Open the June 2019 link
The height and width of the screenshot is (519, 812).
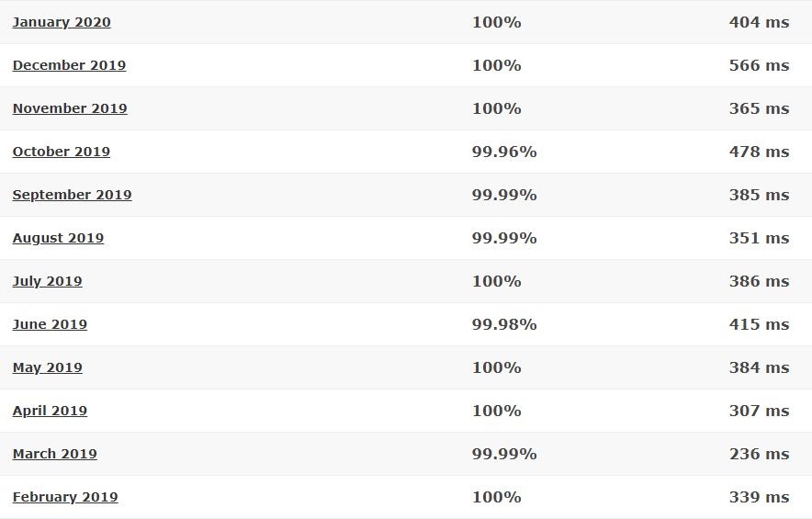(50, 324)
